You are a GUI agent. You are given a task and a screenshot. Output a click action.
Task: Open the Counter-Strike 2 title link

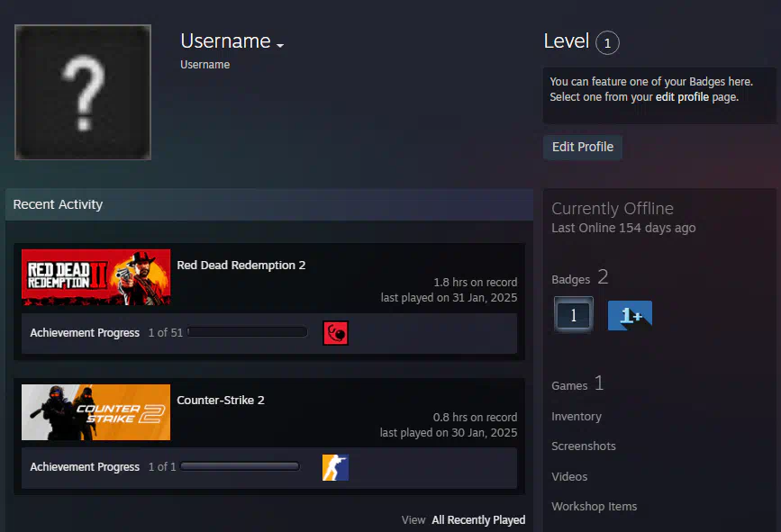point(221,401)
